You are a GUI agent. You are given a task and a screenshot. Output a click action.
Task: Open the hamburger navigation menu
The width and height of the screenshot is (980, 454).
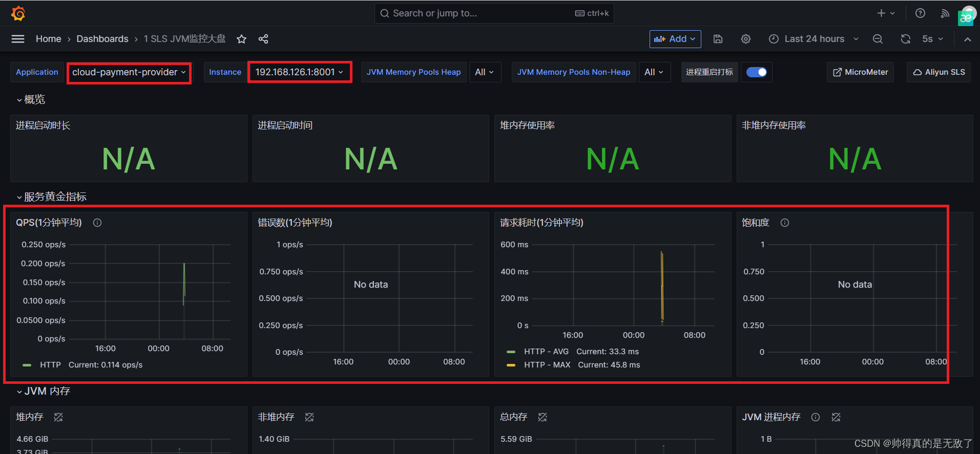pos(18,39)
